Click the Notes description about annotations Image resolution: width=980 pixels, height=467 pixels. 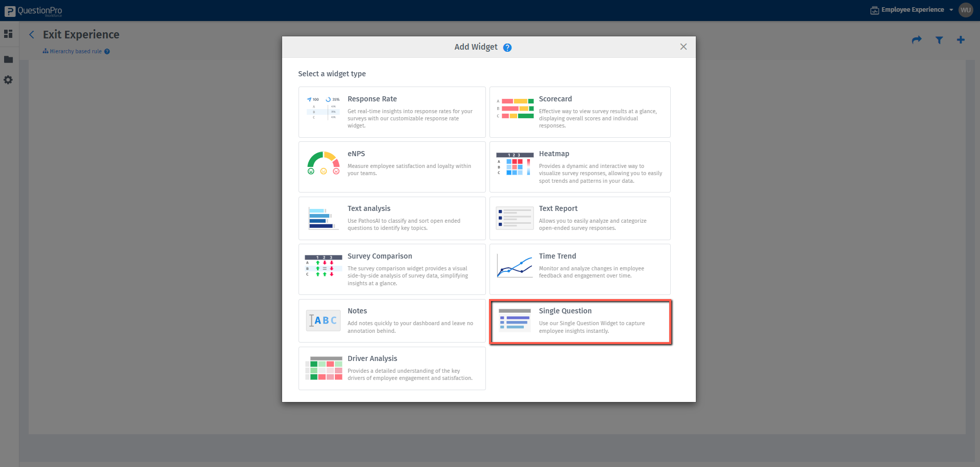click(x=410, y=327)
